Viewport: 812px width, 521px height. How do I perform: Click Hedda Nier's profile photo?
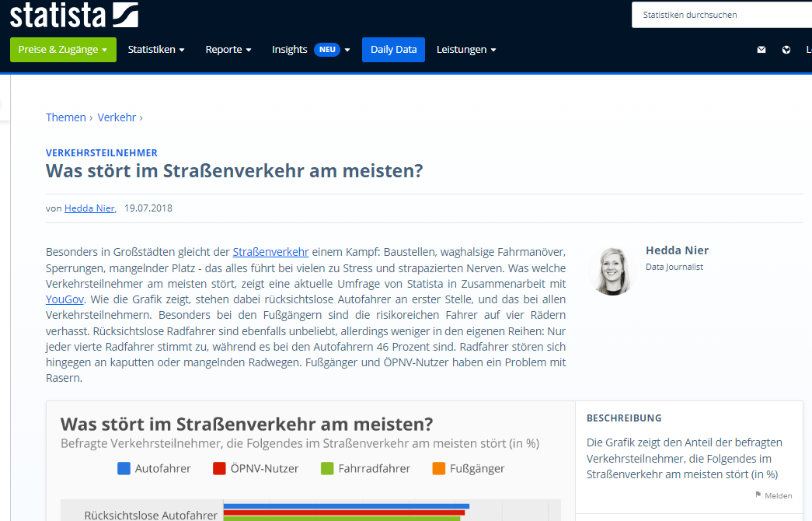612,271
